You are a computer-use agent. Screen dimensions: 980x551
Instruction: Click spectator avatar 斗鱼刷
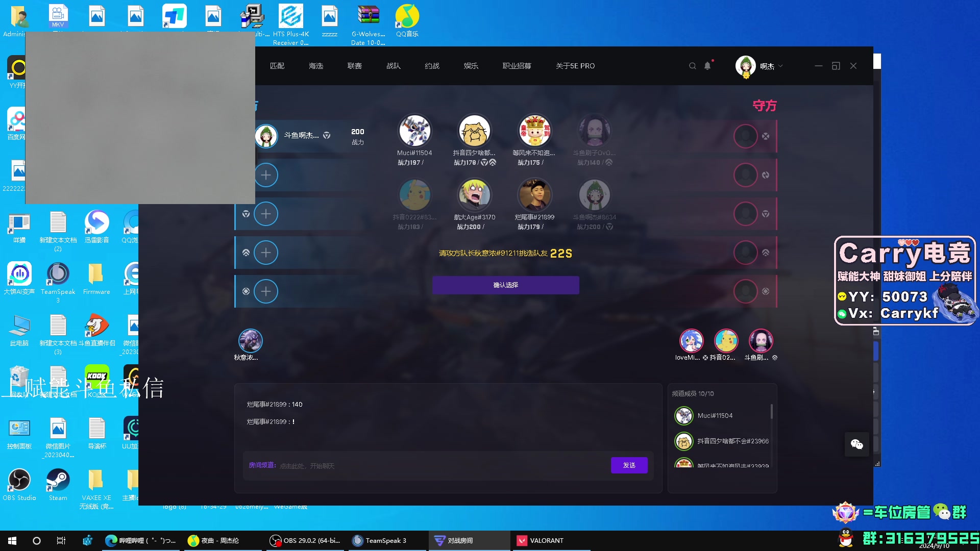(x=761, y=341)
